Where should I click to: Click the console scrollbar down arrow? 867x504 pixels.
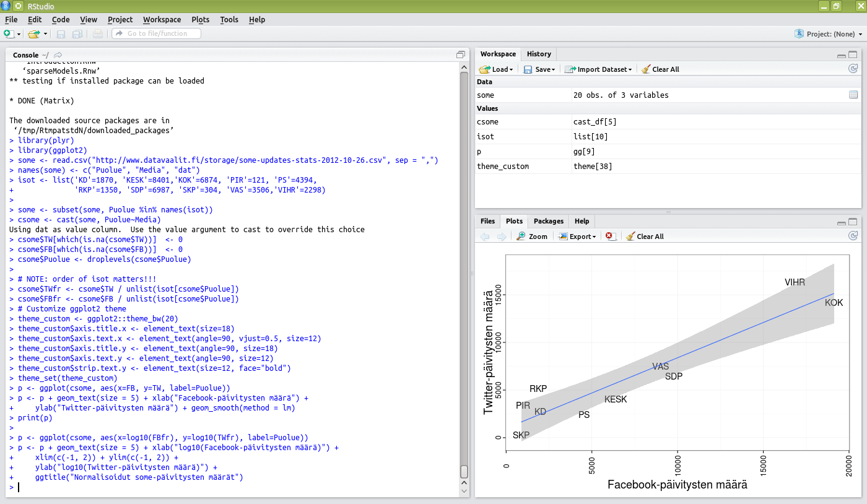click(464, 492)
